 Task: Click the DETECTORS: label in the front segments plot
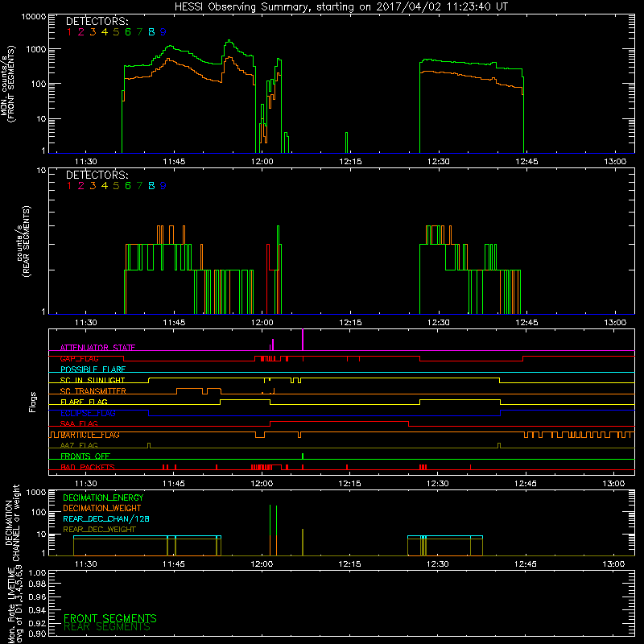(97, 22)
